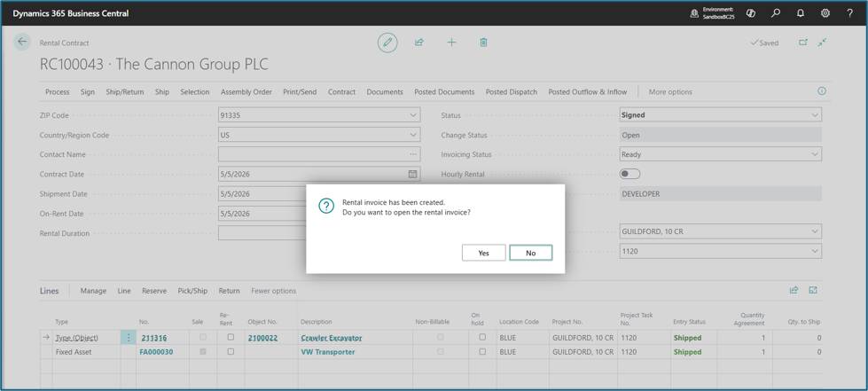
Task: Open Invoicing Status dropdown showing Ready
Action: (x=814, y=154)
